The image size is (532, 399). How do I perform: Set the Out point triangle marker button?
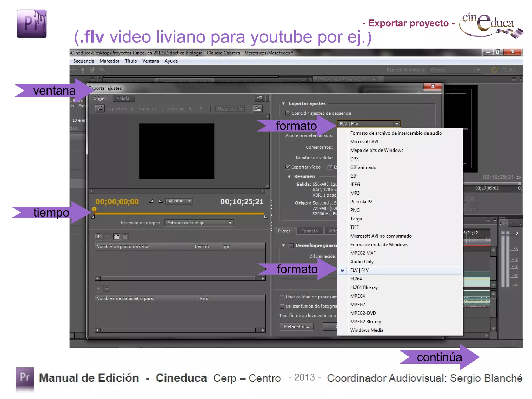pyautogui.click(x=160, y=201)
